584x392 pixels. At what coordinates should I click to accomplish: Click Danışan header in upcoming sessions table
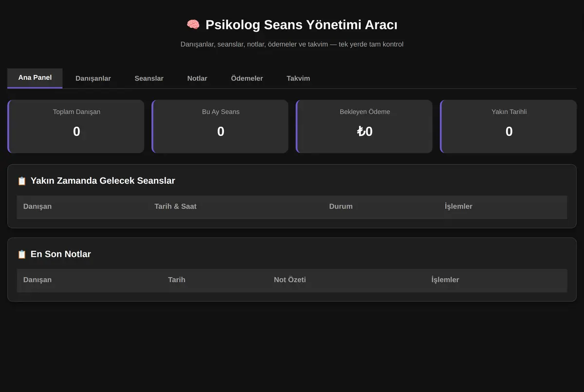click(37, 206)
